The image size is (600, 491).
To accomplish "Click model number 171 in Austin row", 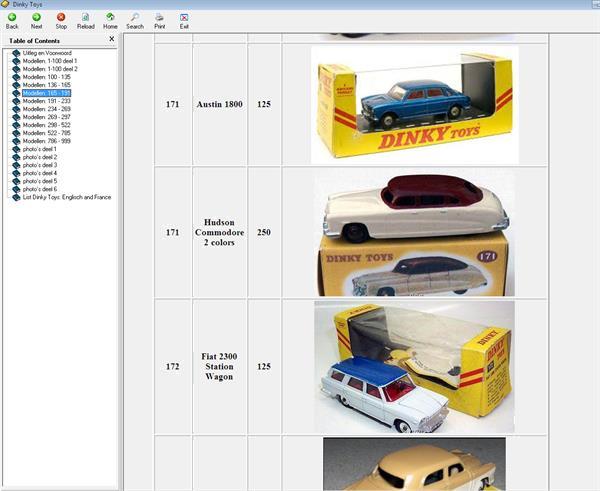I will pos(173,104).
